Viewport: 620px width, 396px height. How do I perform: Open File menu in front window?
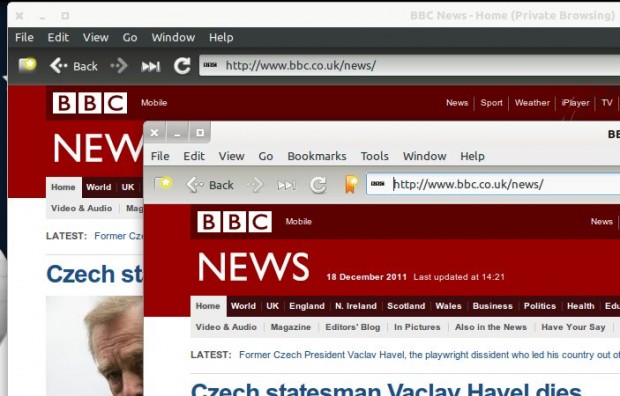click(x=160, y=156)
